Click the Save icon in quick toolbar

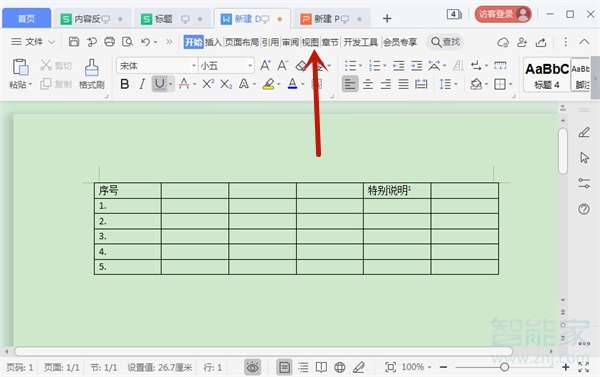(73, 42)
